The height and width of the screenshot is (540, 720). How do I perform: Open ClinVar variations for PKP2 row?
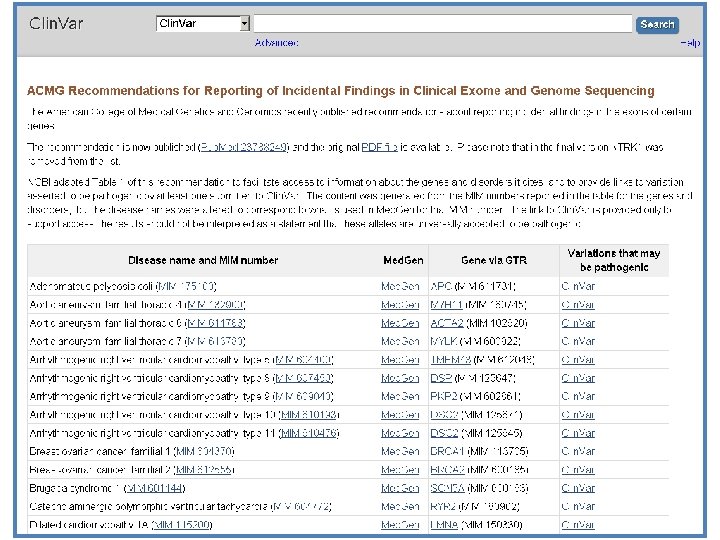coord(578,396)
